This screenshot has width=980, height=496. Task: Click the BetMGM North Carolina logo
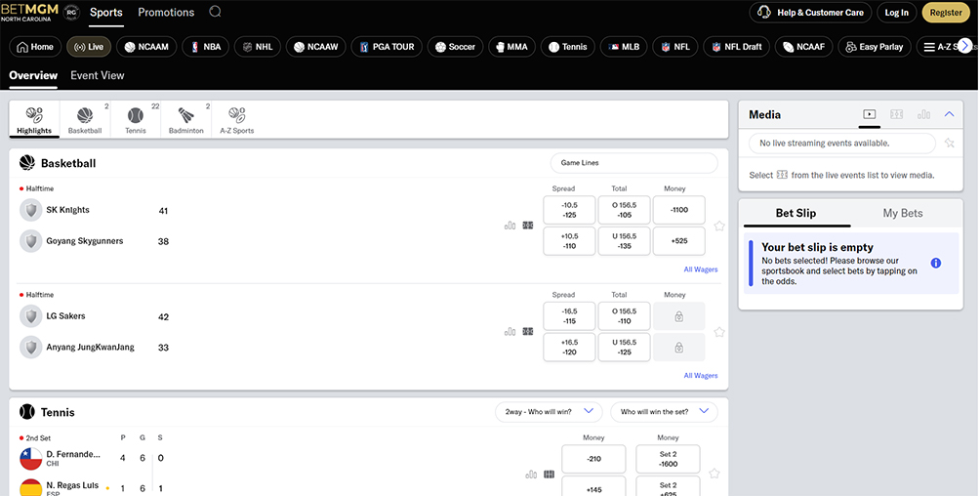pyautogui.click(x=30, y=12)
